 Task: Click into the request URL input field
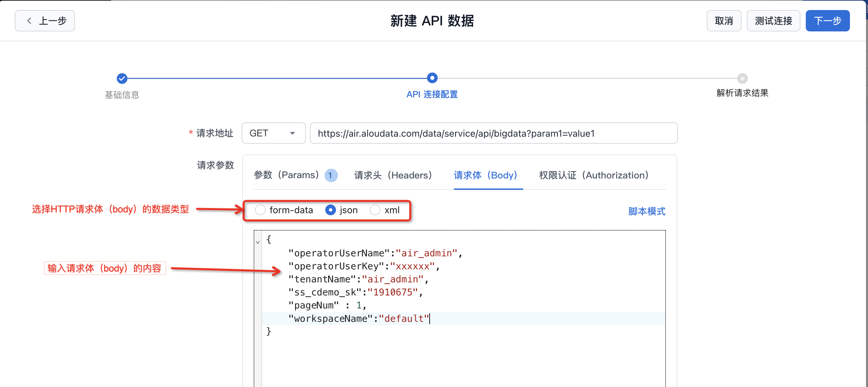click(x=493, y=133)
